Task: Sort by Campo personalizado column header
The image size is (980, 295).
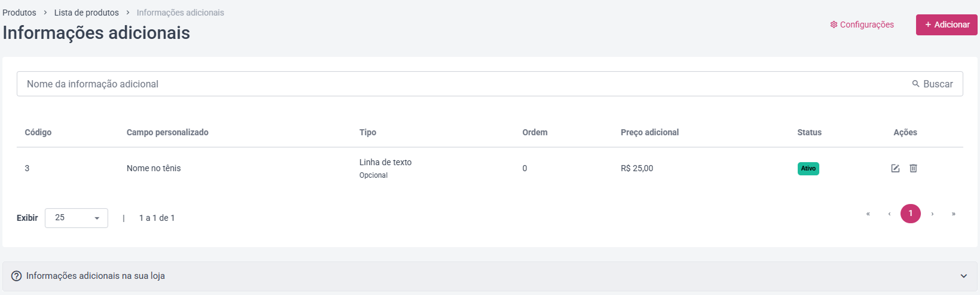Action: point(167,132)
